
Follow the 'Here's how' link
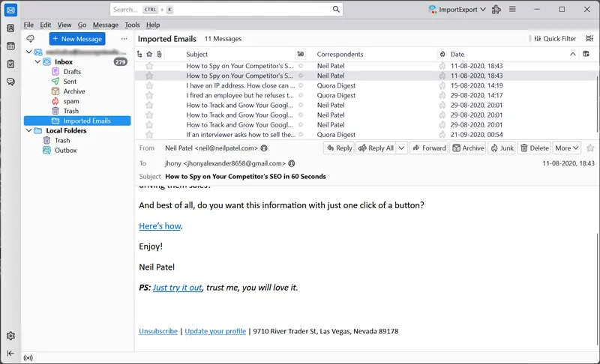click(x=160, y=226)
